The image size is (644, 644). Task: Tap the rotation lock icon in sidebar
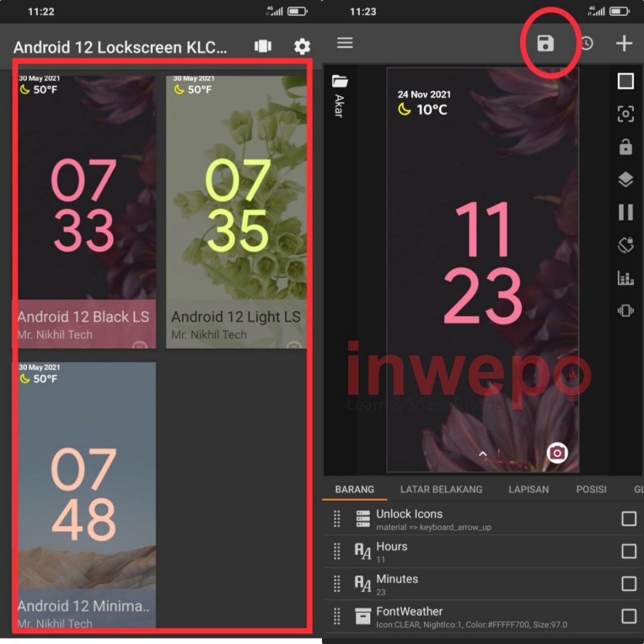click(625, 245)
